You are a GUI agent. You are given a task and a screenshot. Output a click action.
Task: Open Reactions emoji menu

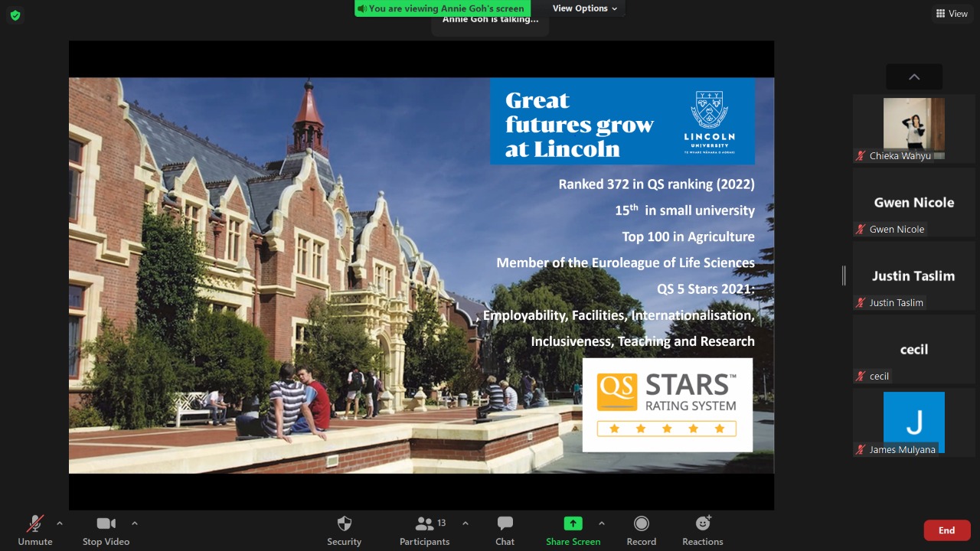(x=703, y=530)
